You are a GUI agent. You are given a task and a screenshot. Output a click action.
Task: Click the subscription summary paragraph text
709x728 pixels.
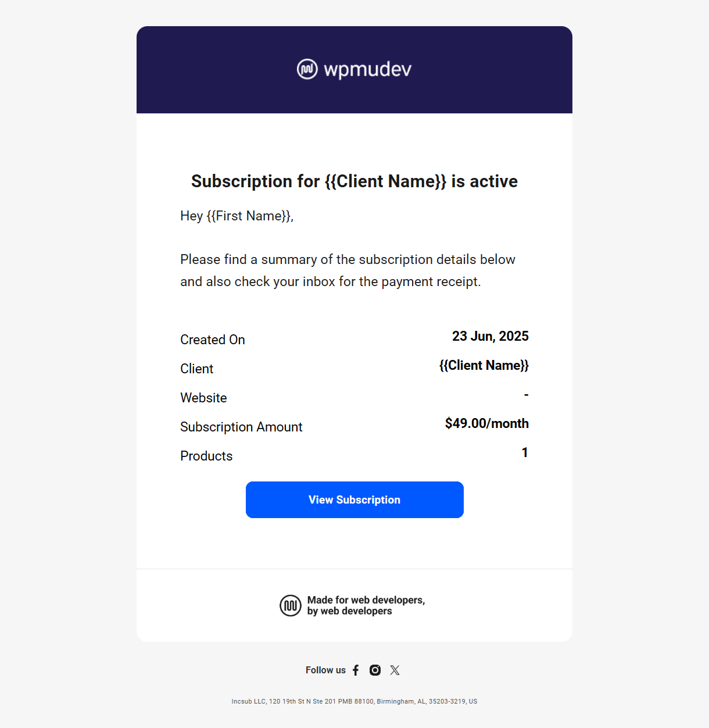click(x=348, y=271)
